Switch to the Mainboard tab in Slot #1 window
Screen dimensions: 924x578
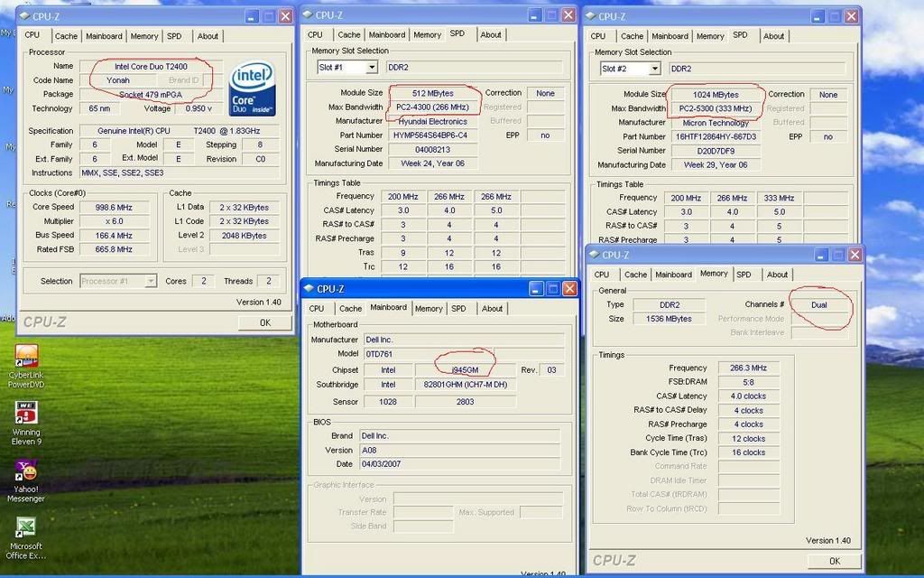386,35
